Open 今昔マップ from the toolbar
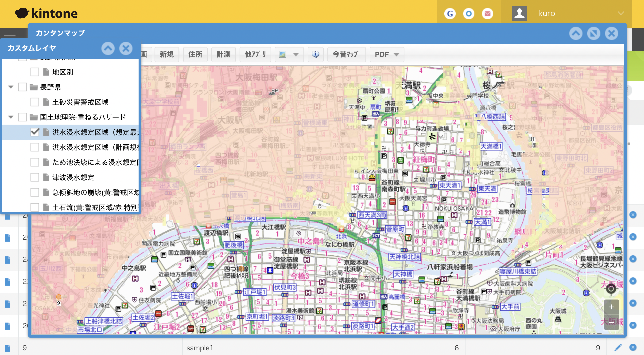This screenshot has height=355, width=644. click(x=346, y=54)
